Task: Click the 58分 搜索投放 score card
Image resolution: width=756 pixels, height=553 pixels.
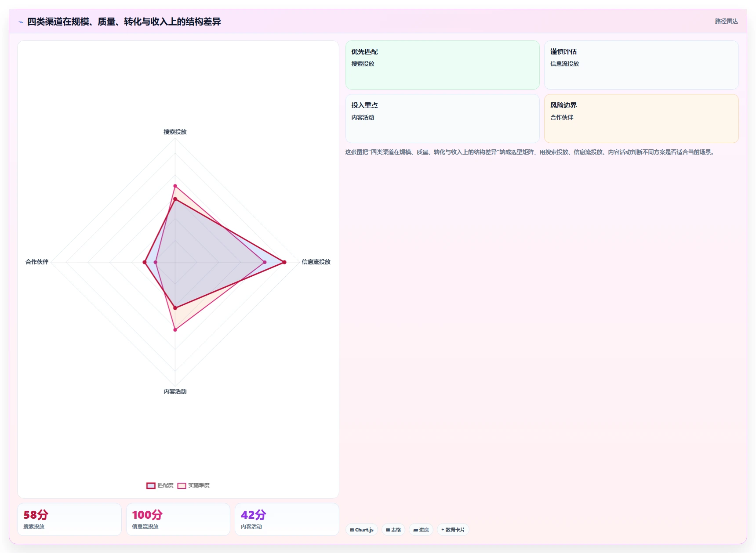Action: pos(69,519)
